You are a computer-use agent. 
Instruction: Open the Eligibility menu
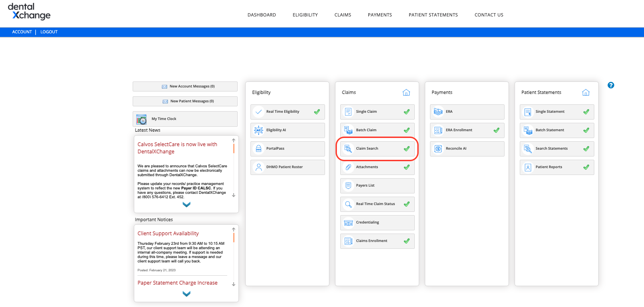click(x=305, y=15)
